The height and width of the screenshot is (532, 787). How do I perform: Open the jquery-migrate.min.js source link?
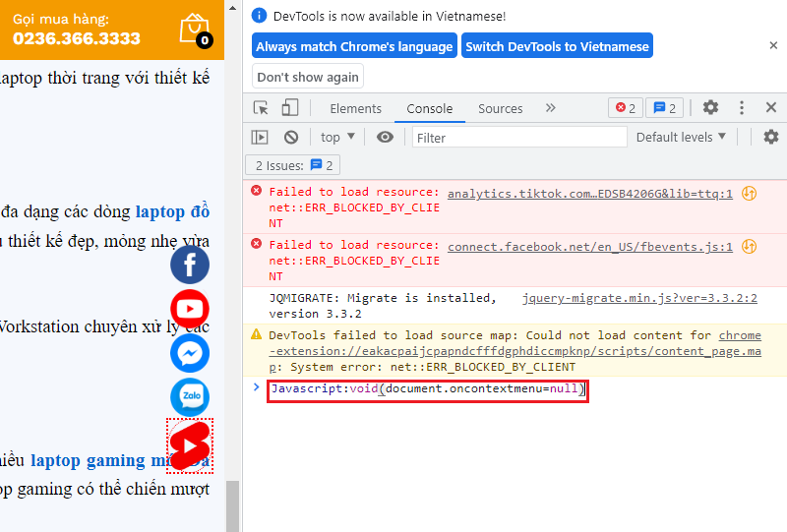pos(639,298)
